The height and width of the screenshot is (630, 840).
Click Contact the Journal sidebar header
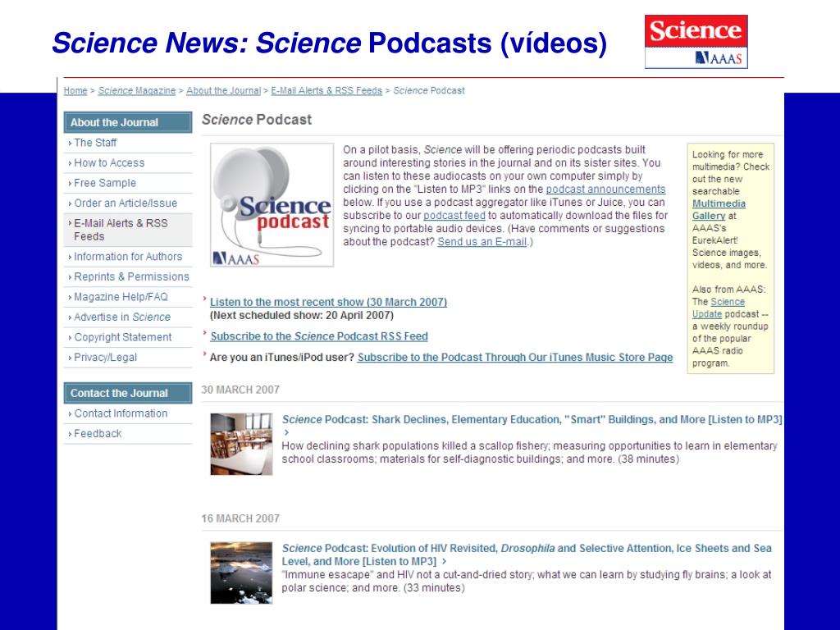pyautogui.click(x=127, y=393)
